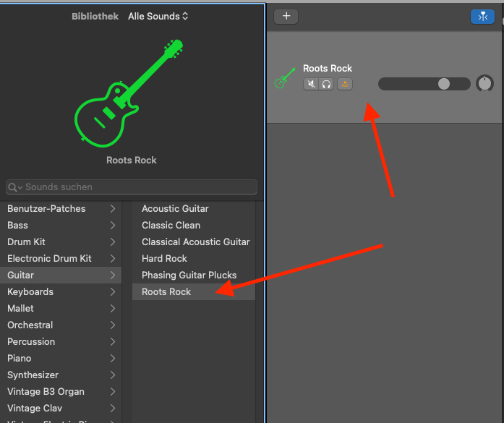Click the Roots Rock track volume slider
The image size is (504, 423).
[424, 84]
